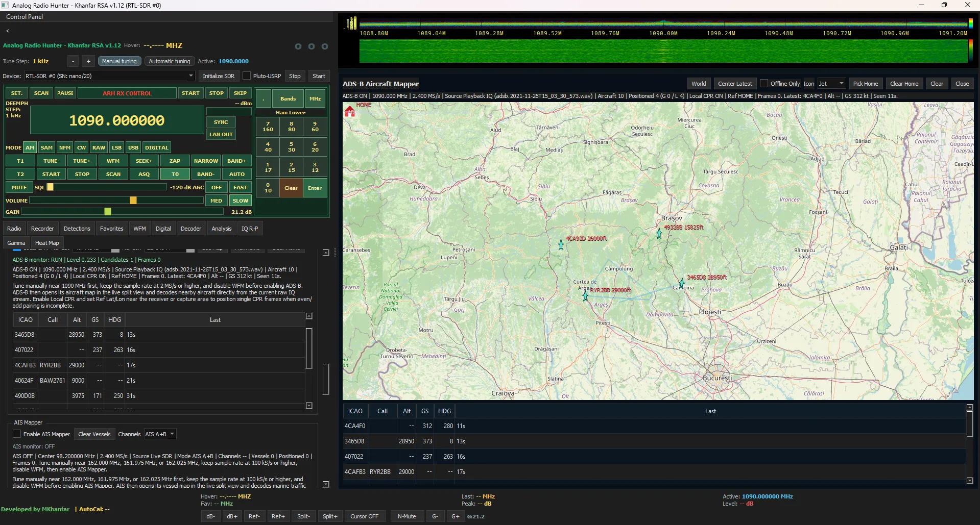Click Center Latest in Aircraft Mapper

tap(735, 84)
